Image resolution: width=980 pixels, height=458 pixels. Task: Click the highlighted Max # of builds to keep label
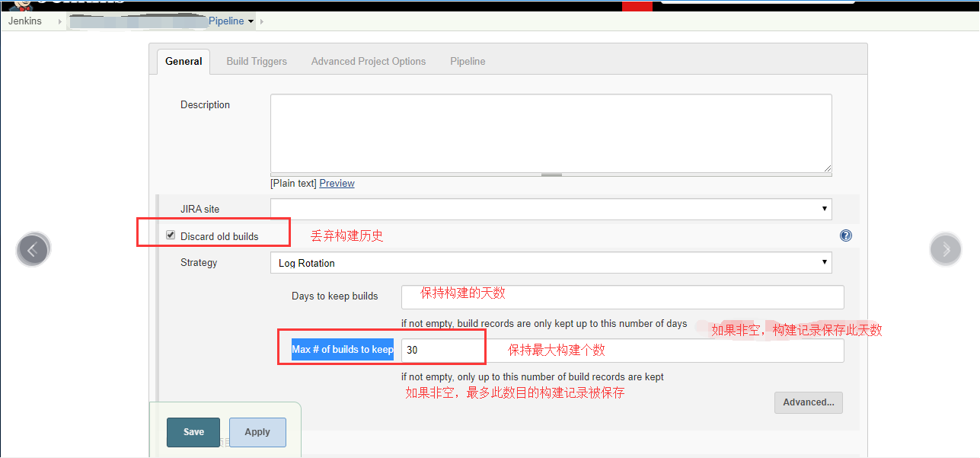[343, 350]
